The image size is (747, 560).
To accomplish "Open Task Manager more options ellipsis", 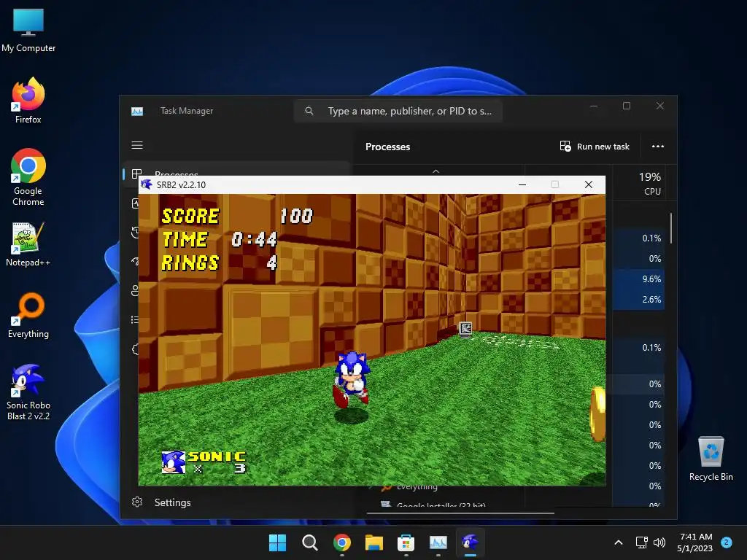I will 658,146.
